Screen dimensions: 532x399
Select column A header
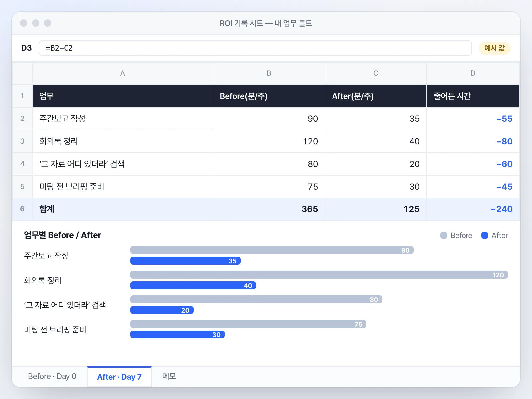(x=123, y=73)
